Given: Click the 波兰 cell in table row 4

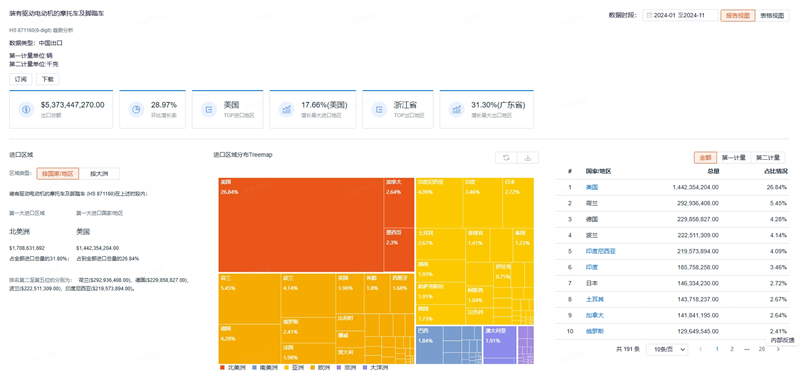Looking at the screenshot, I should tap(591, 235).
